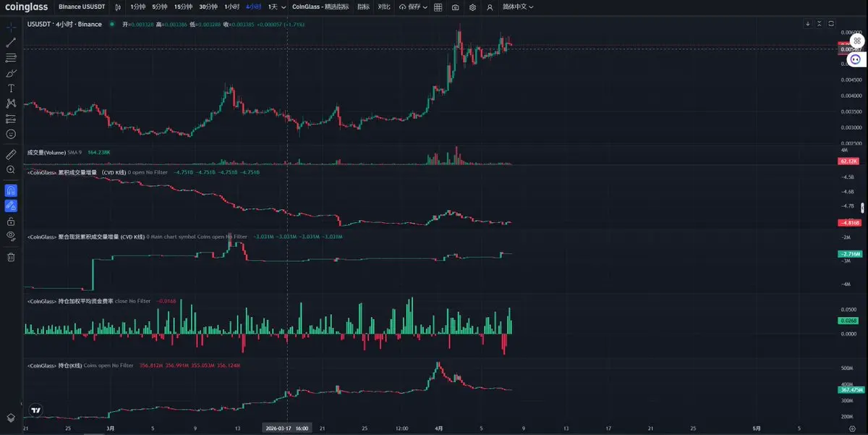Switch to the 1分钟 timeframe
The width and height of the screenshot is (868, 435).
(x=137, y=7)
